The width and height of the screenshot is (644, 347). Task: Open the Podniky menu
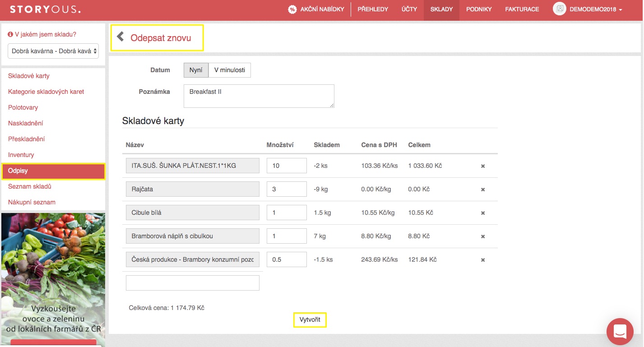coord(479,9)
